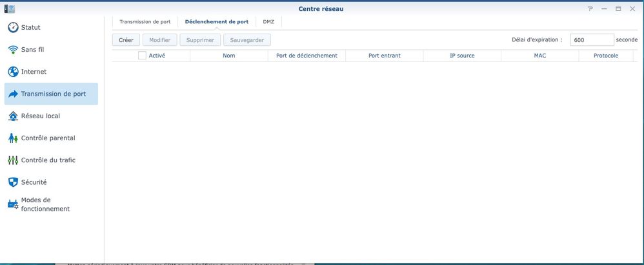Click the Sans fil Wi-Fi icon
The height and width of the screenshot is (265, 644).
[13, 50]
